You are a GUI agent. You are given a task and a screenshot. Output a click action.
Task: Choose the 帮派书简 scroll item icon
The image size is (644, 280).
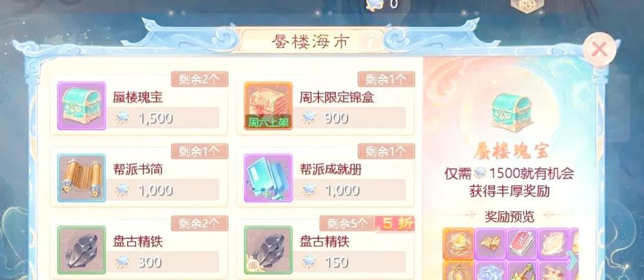(81, 178)
